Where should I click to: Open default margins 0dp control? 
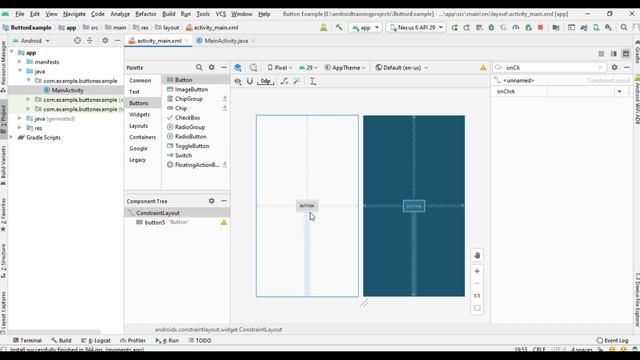click(266, 81)
